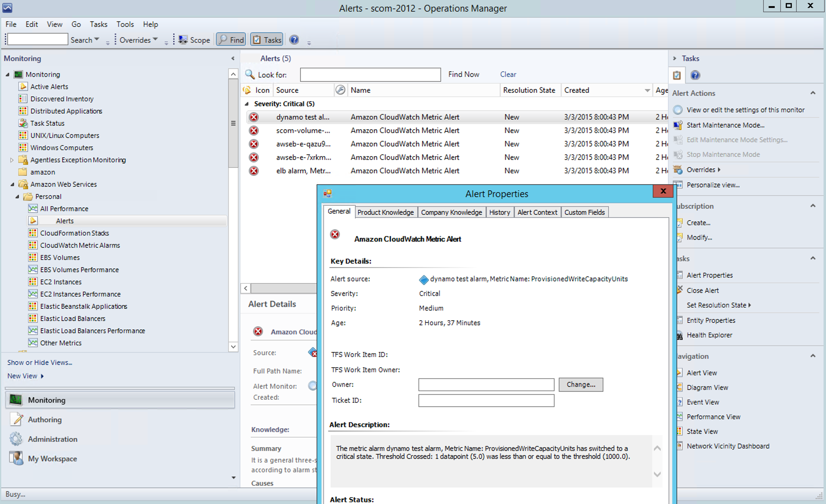Click the critical icon of elb alarm row

(x=254, y=171)
